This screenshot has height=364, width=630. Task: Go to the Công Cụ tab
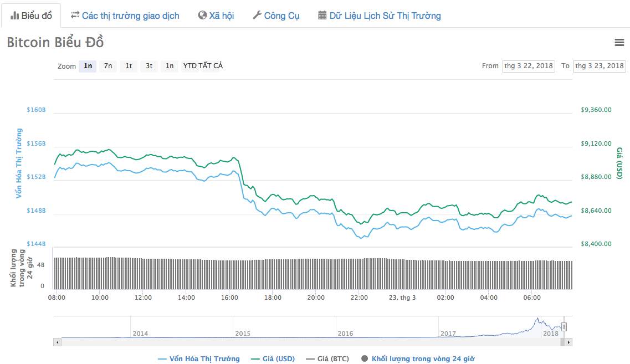click(x=276, y=16)
